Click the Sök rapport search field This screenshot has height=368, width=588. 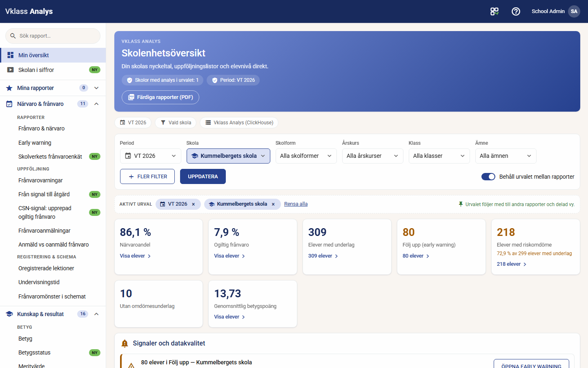pos(53,36)
